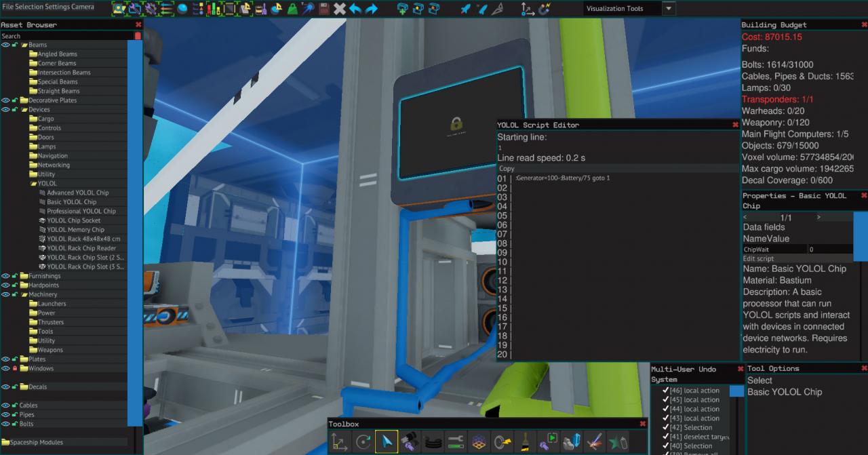
Task: Click the undo arrow in top toolbar
Action: click(355, 9)
